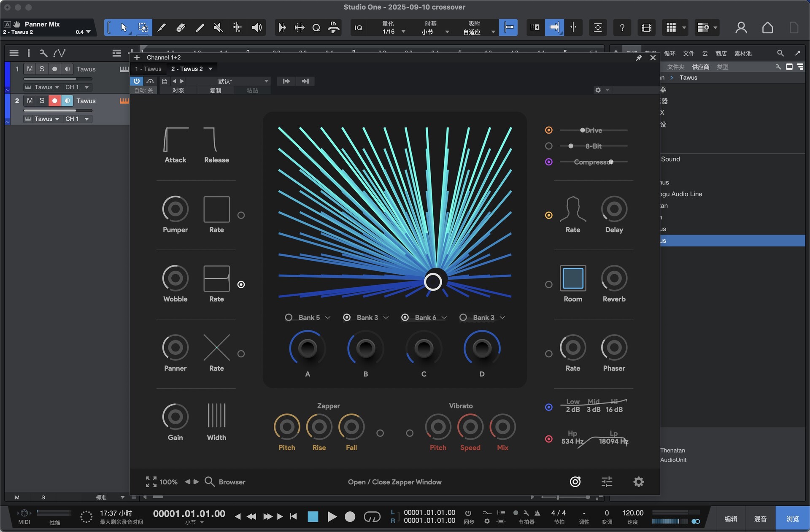Viewport: 810px width, 532px height.
Task: Open Zapper window target icon
Action: [x=575, y=481]
